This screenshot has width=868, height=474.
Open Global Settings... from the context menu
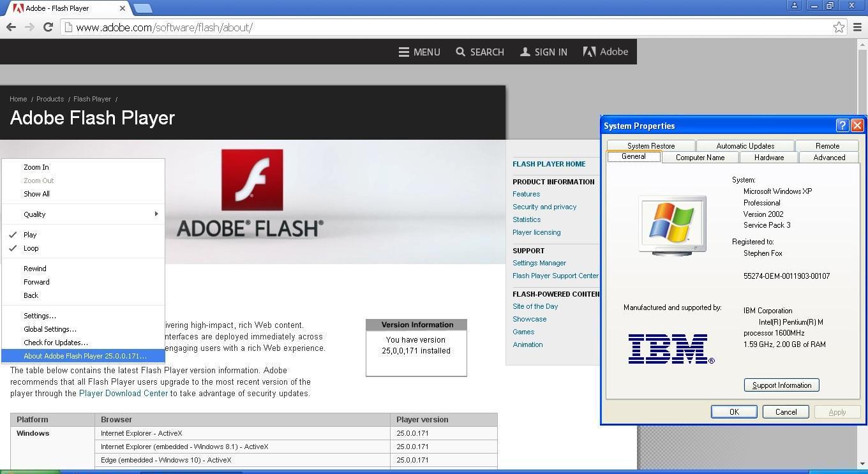tap(83, 329)
